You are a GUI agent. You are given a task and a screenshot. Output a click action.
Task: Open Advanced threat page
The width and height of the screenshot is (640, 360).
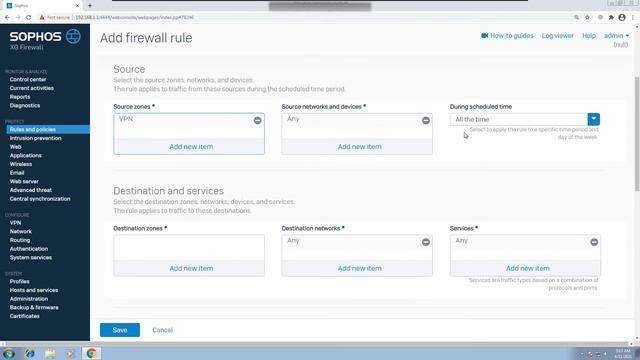(31, 190)
